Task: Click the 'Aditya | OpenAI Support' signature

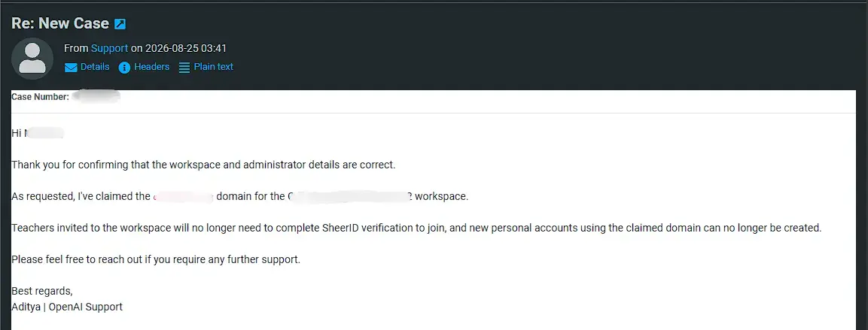Action: click(67, 307)
